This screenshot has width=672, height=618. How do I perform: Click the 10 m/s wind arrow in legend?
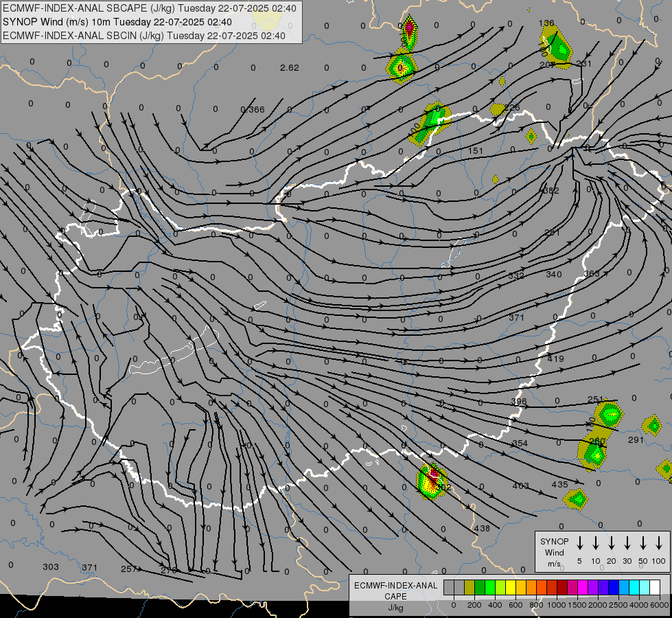(596, 543)
